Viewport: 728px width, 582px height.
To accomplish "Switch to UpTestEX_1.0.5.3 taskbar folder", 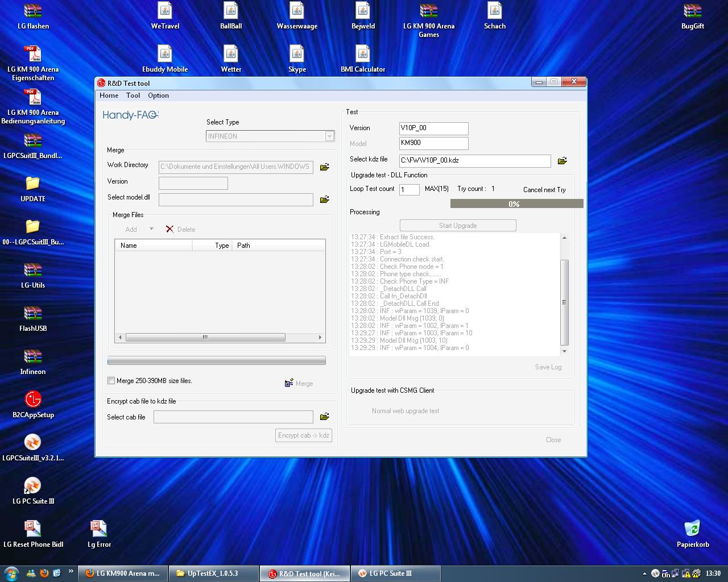I will point(214,573).
